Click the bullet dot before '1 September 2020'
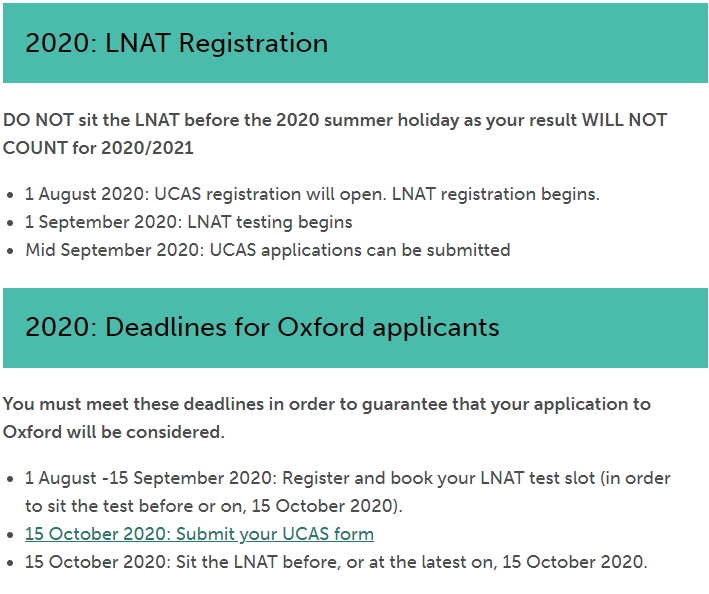Viewport: 709px width, 594px height. 11,222
